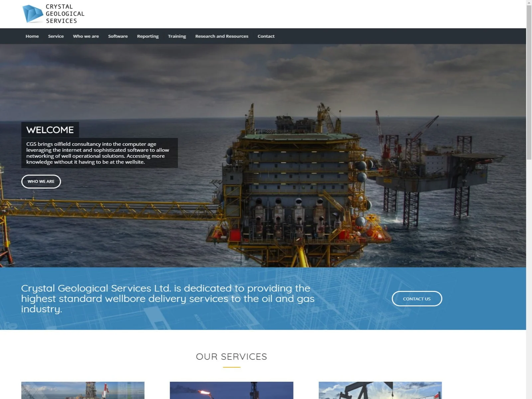Screen dimensions: 532x399
Task: Click Contact in the navigation bar
Action: pyautogui.click(x=266, y=36)
